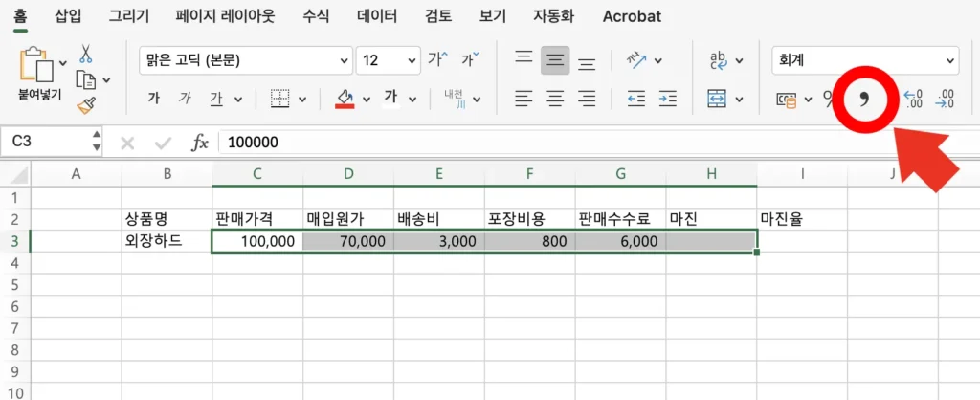
Task: Increase indent of selected cells
Action: click(x=667, y=99)
